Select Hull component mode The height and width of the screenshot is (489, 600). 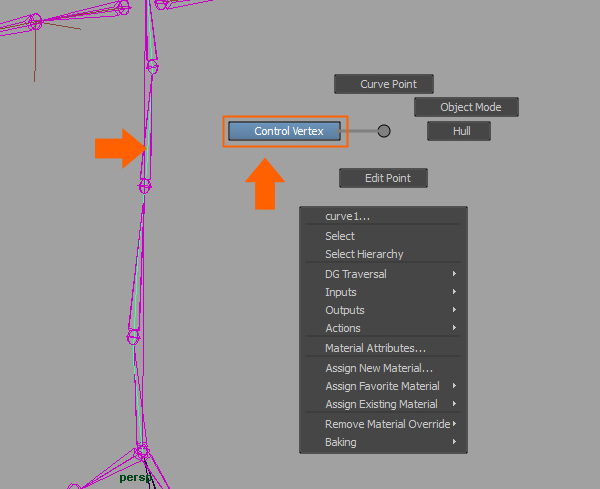click(459, 131)
